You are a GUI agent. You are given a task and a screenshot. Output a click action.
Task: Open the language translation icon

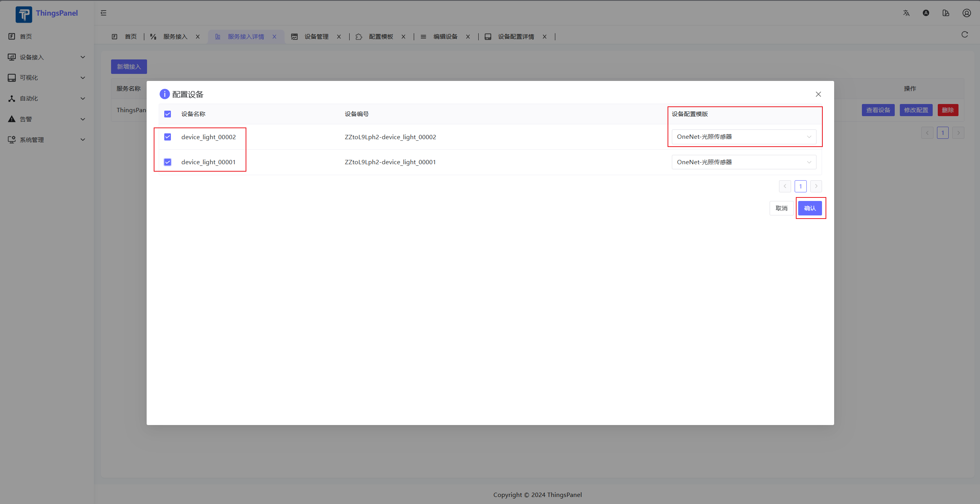pos(906,13)
